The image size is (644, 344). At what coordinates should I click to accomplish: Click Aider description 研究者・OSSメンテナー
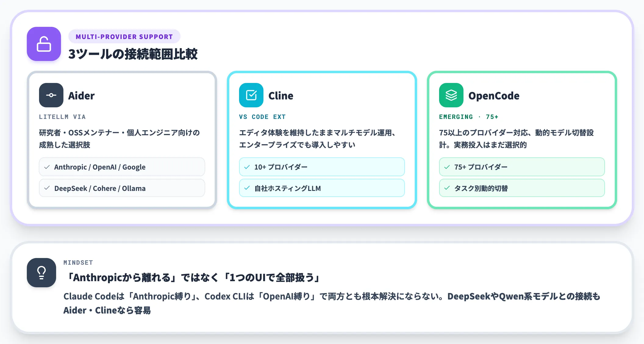120,139
